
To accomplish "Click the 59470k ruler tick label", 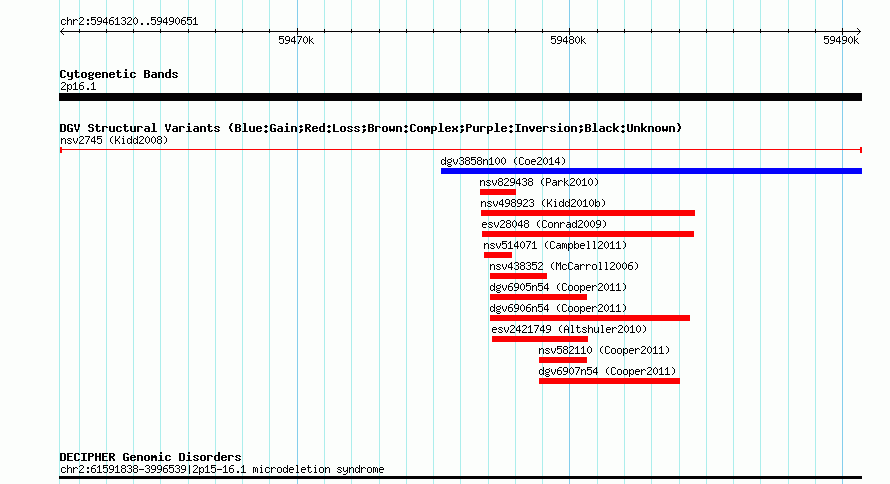I will coord(296,40).
